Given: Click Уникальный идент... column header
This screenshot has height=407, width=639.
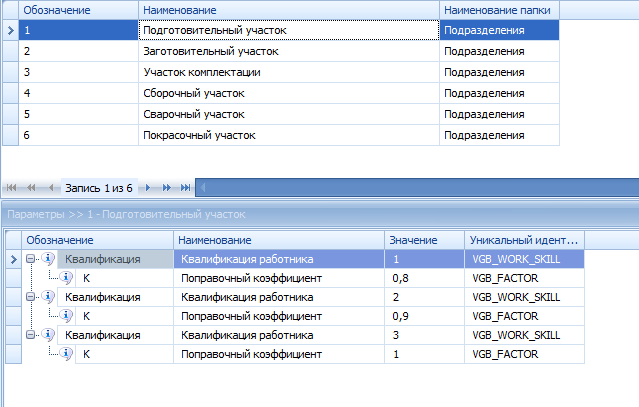Looking at the screenshot, I should (524, 240).
